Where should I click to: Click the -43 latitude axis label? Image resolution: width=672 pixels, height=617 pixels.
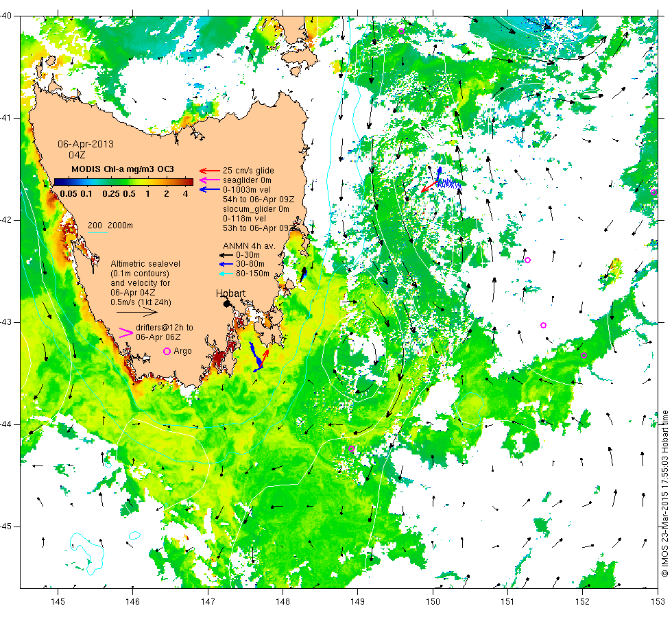pyautogui.click(x=5, y=322)
